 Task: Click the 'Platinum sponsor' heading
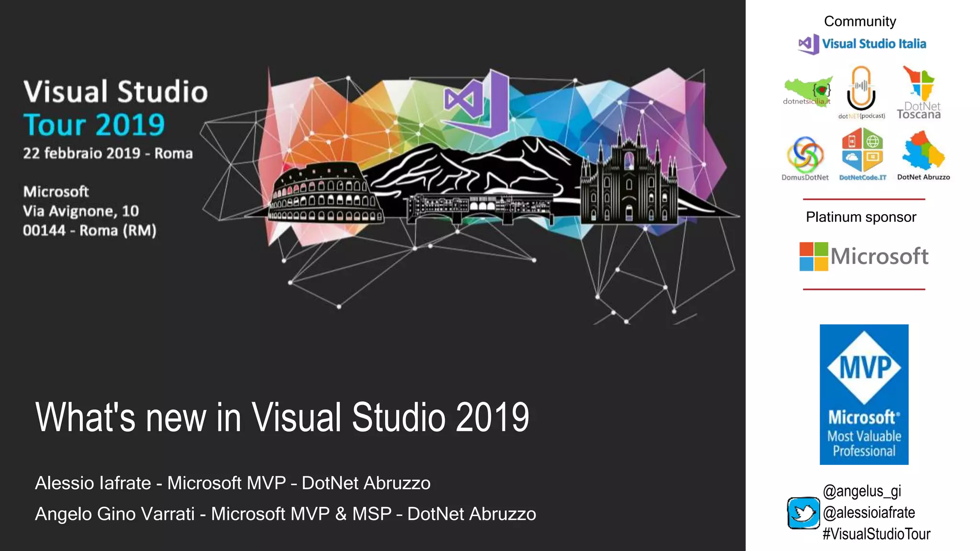861,217
